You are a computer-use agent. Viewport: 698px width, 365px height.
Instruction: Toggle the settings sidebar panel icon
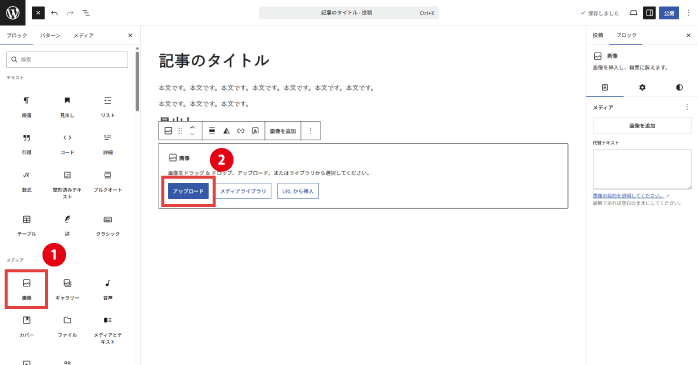click(649, 13)
